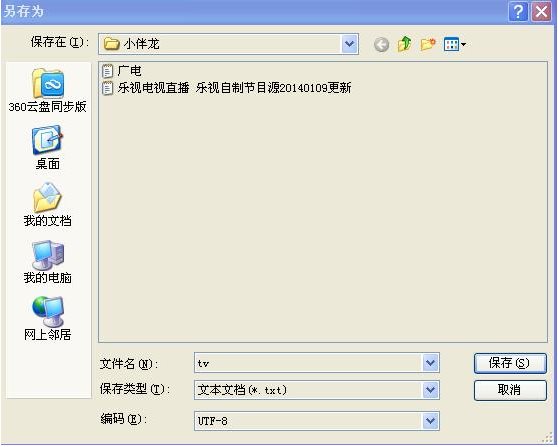This screenshot has height=447, width=558.
Task: Open 360云盘同步版 location in sidebar
Action: pos(48,91)
